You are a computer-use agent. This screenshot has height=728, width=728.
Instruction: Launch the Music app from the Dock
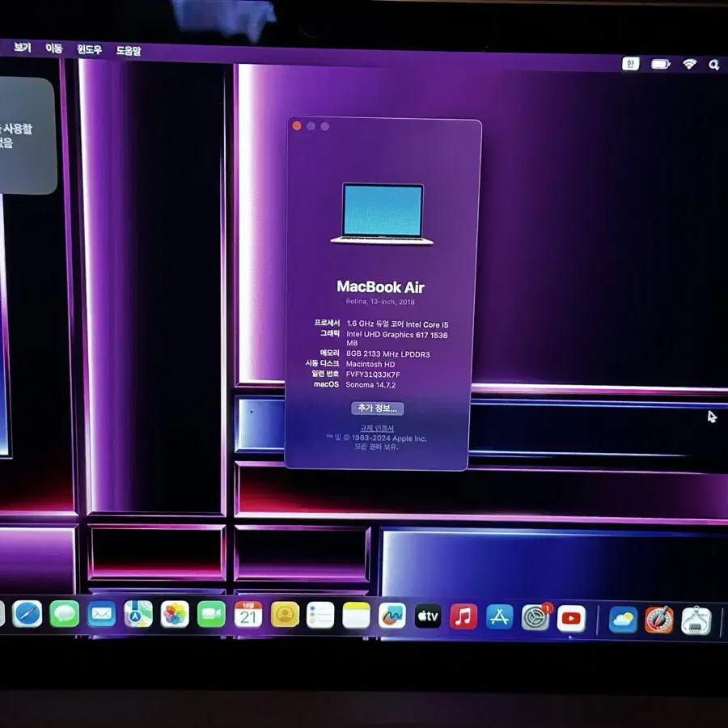[x=463, y=617]
